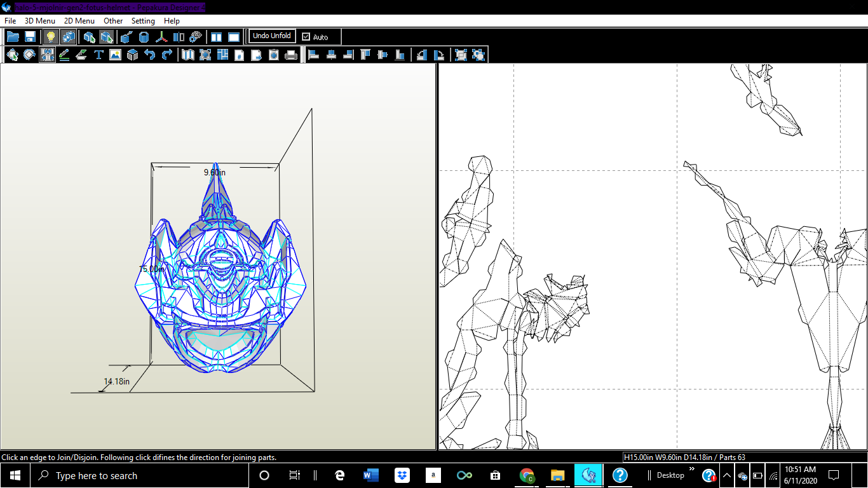Viewport: 868px width, 488px height.
Task: Open File Explorer from the taskbar
Action: (x=557, y=475)
